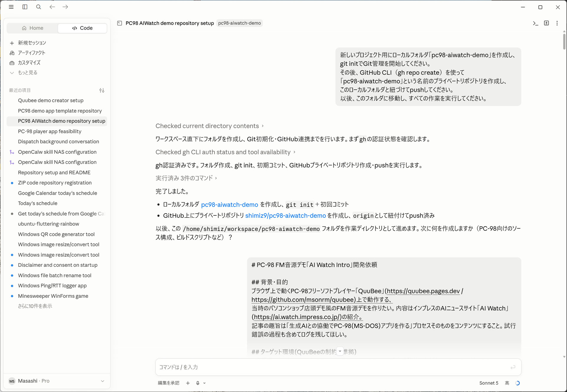Open the pc98-aiwatch-demo local folder link

tap(229, 204)
